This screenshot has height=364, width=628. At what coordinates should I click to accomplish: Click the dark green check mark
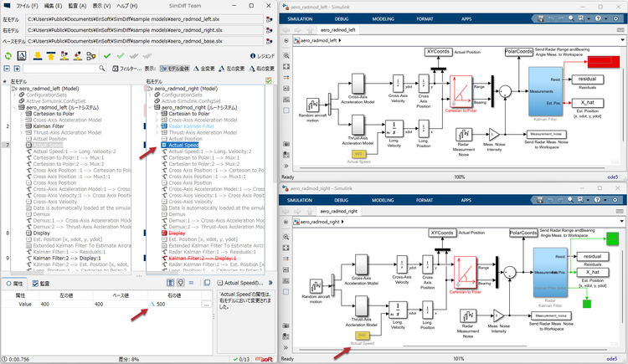[107, 56]
